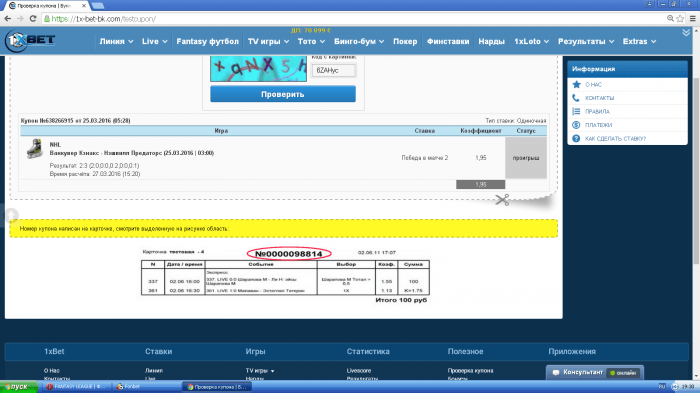Open the Покер menu item
The image size is (700, 393).
pyautogui.click(x=405, y=41)
